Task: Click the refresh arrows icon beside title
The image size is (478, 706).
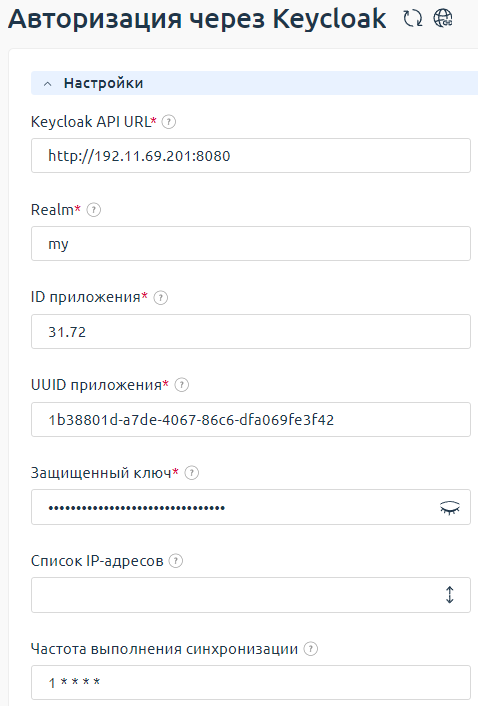Action: 412,18
